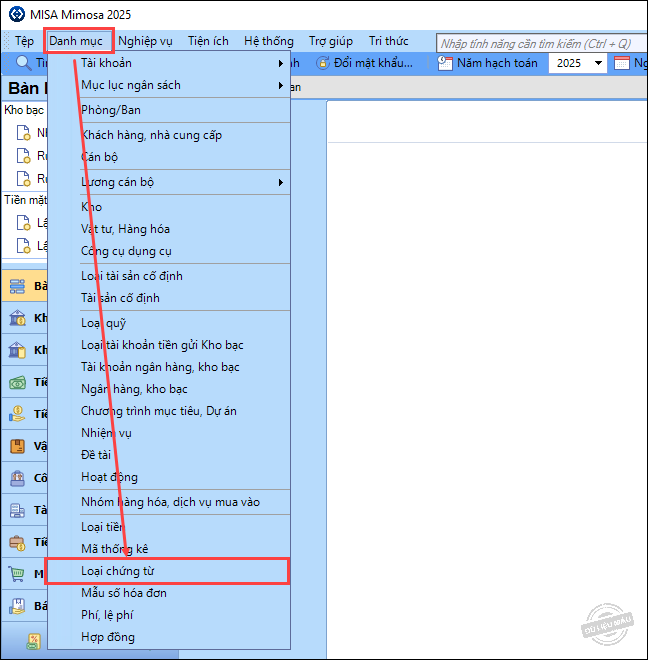Select Mẫu số hóa đơn entry
The width and height of the screenshot is (648, 660).
pos(169,593)
